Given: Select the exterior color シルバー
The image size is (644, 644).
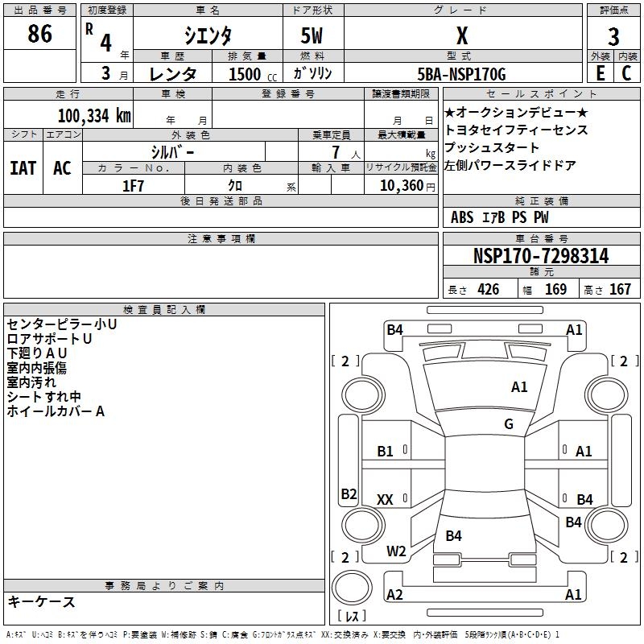Looking at the screenshot, I should click(x=172, y=152).
